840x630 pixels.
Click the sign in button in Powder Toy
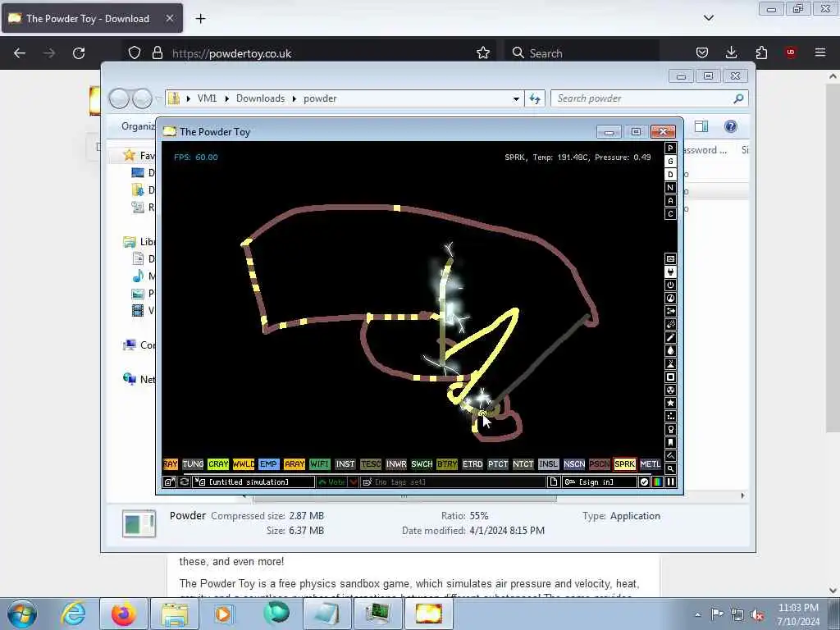[x=600, y=482]
